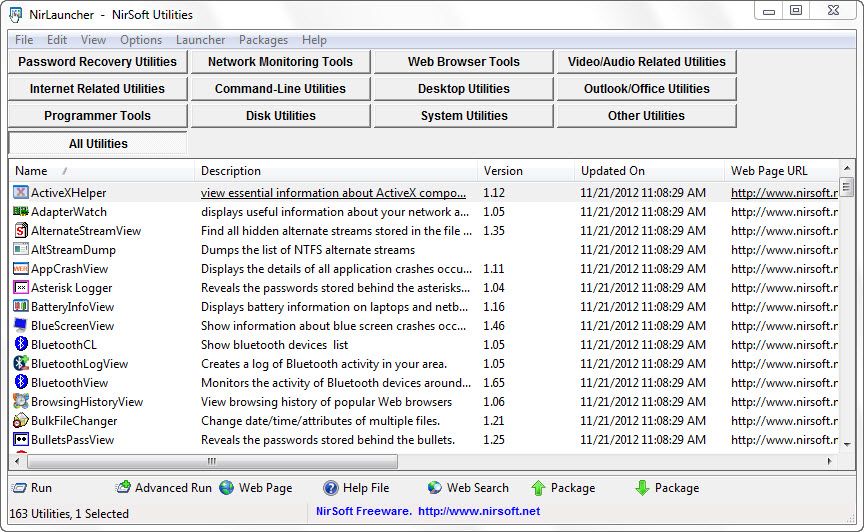
Task: Click the BrowsingHistoryView icon
Action: pyautogui.click(x=20, y=401)
